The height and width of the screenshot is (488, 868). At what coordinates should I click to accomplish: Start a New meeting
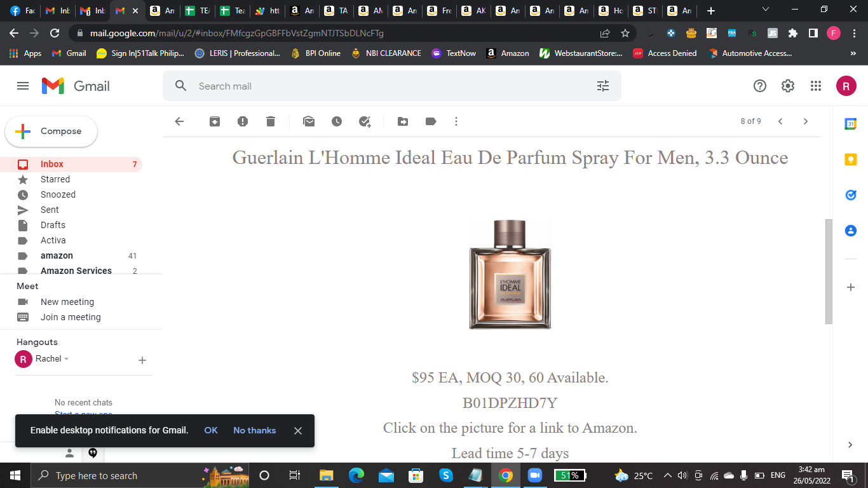point(67,302)
